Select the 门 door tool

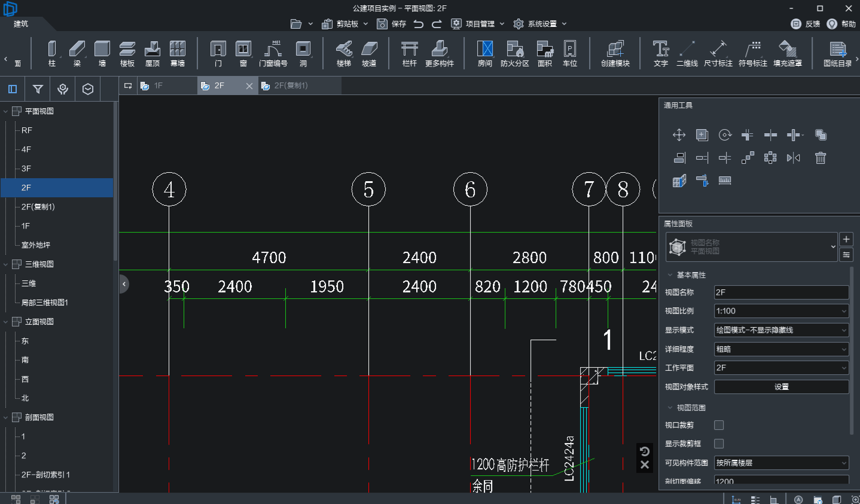click(218, 54)
